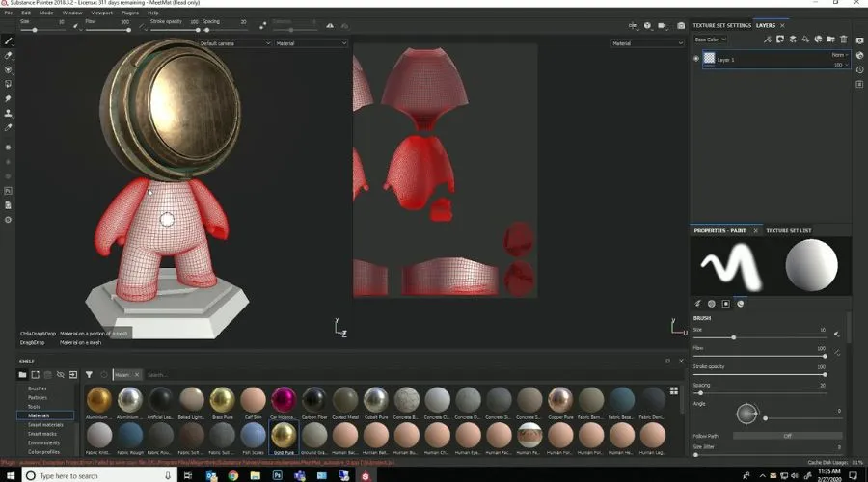Screen dimensions: 868x482
Task: Open the Edit menu
Action: coord(26,13)
